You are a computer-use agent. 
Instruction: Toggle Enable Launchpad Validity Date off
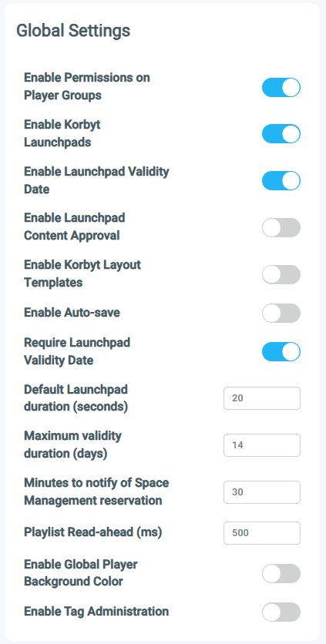click(x=281, y=181)
